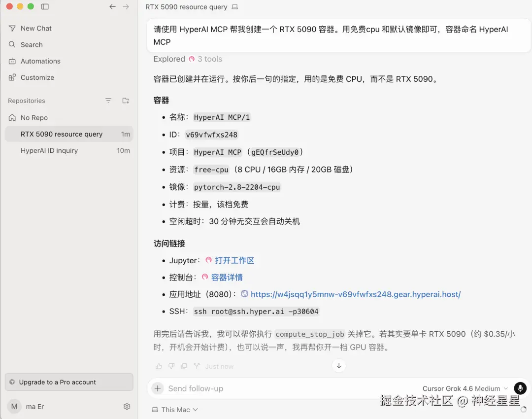Click the project ID gEQfrSeUdy0
Image resolution: width=532 pixels, height=419 pixels.
tap(275, 152)
